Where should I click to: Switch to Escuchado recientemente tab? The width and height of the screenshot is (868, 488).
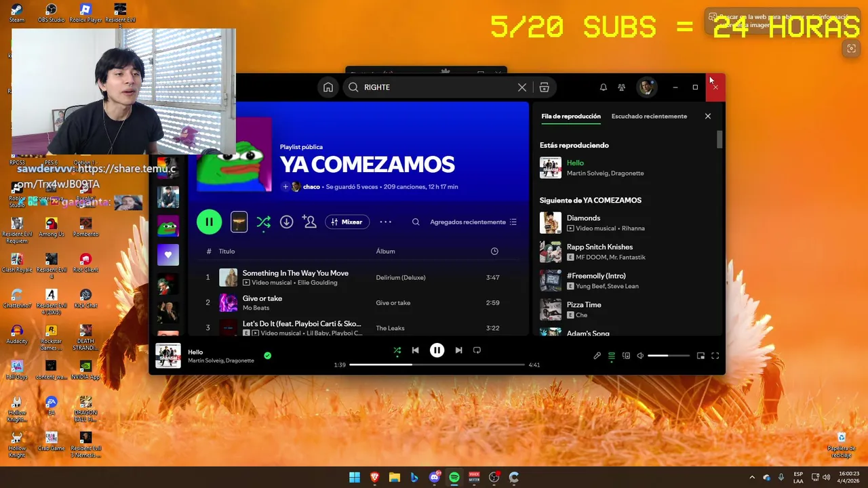click(x=649, y=117)
